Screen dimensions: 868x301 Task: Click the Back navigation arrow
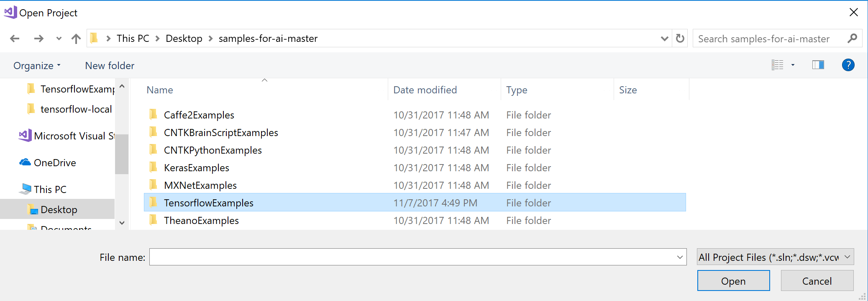pos(15,39)
